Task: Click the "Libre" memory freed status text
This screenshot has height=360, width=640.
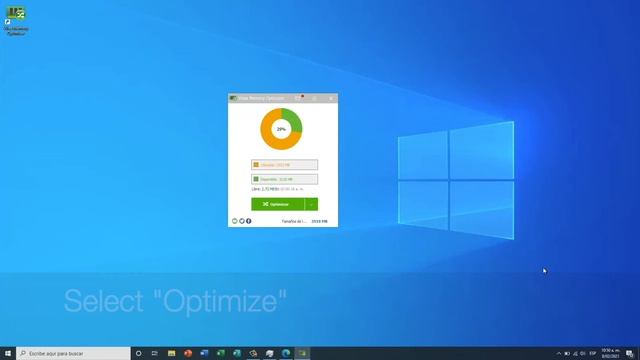Action: tap(278, 189)
